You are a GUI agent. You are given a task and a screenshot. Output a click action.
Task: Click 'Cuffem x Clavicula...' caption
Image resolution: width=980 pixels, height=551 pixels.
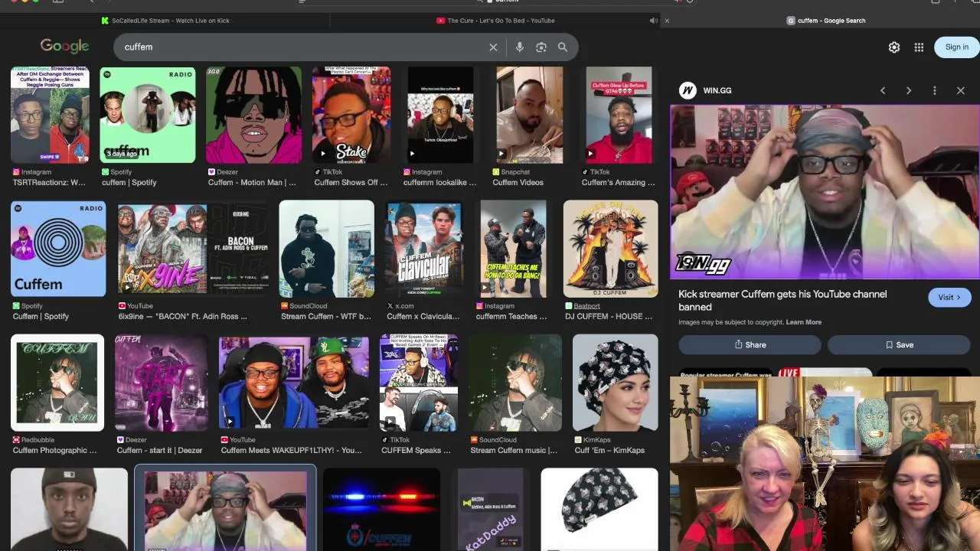pyautogui.click(x=423, y=317)
